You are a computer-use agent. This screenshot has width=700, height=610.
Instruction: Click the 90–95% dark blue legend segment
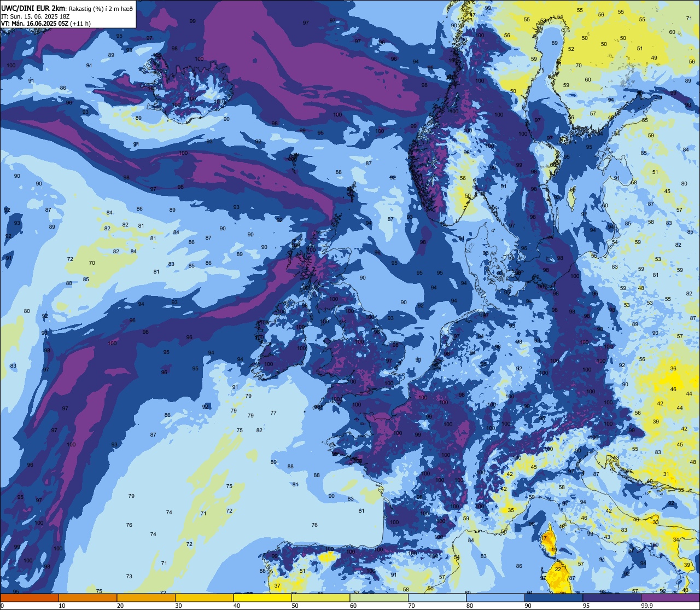(x=553, y=597)
